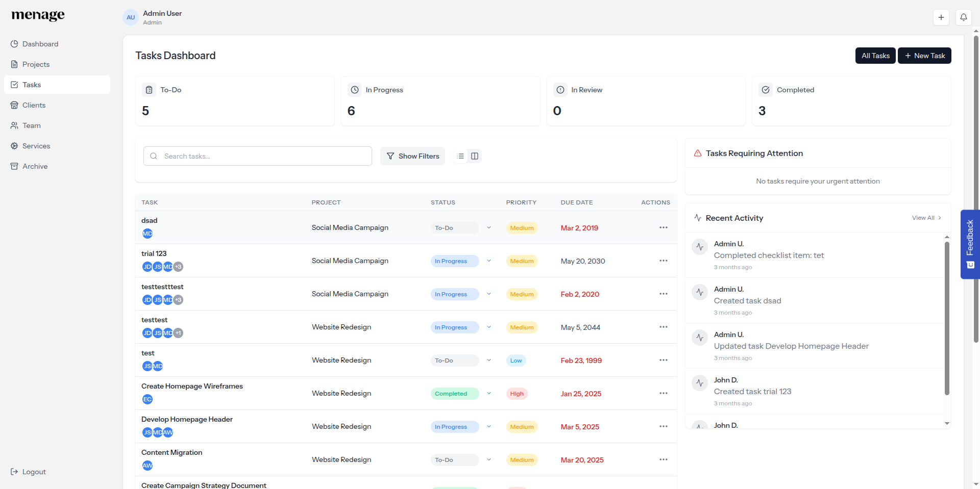Image resolution: width=980 pixels, height=489 pixels.
Task: Create a New Task
Action: pyautogui.click(x=924, y=56)
